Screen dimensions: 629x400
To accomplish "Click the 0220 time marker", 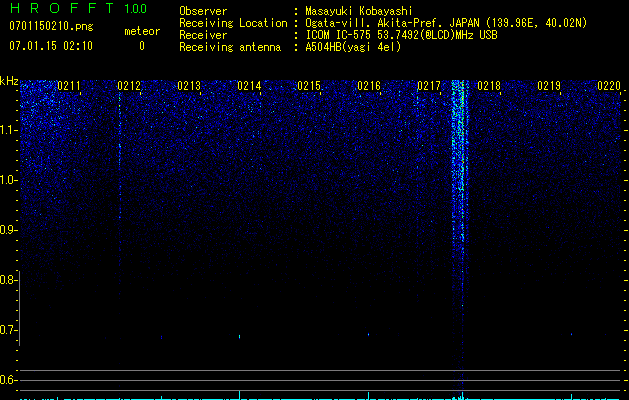I will pos(609,86).
